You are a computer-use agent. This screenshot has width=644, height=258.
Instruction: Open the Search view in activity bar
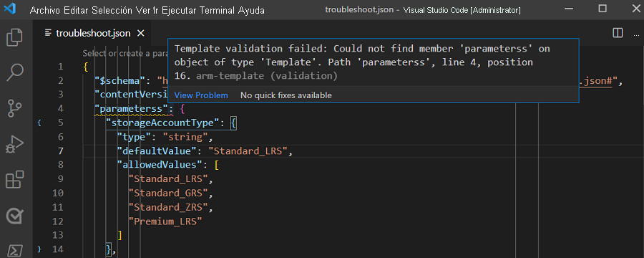15,72
